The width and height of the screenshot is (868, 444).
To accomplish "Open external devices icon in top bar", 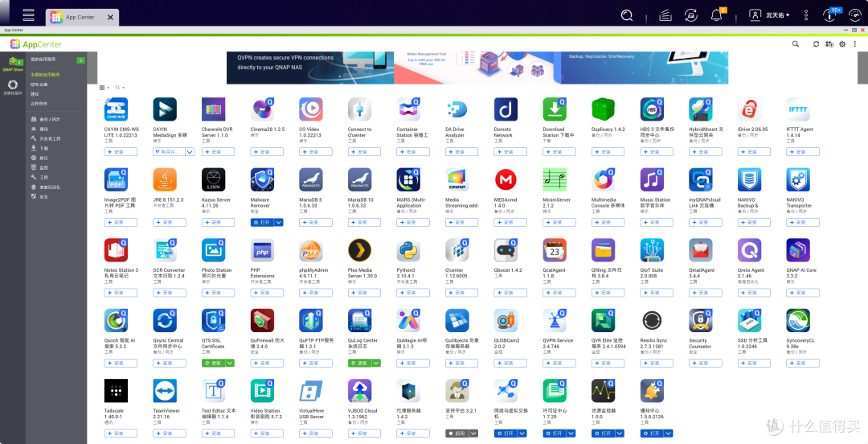I will coord(690,15).
